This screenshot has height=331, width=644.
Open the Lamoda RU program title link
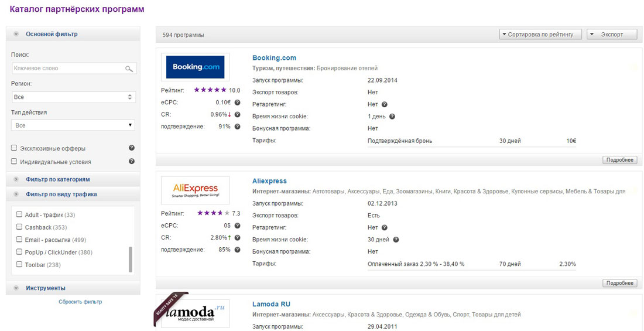point(272,304)
